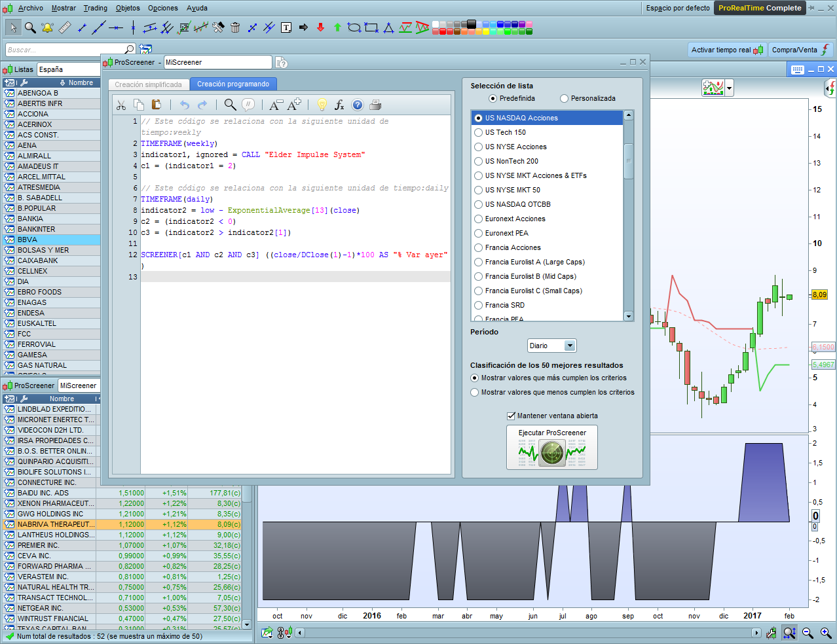Click the alarm bell alert tool
Screen dimensions: 837x644
point(47,27)
